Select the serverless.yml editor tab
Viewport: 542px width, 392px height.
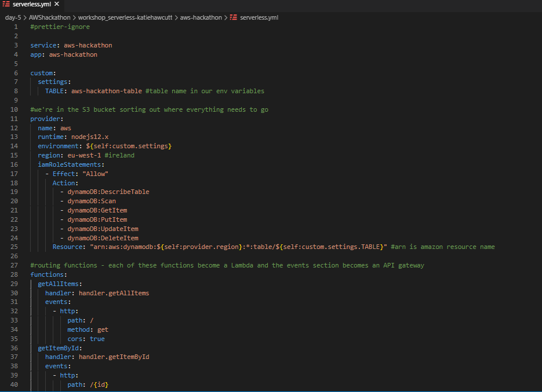tap(31, 5)
